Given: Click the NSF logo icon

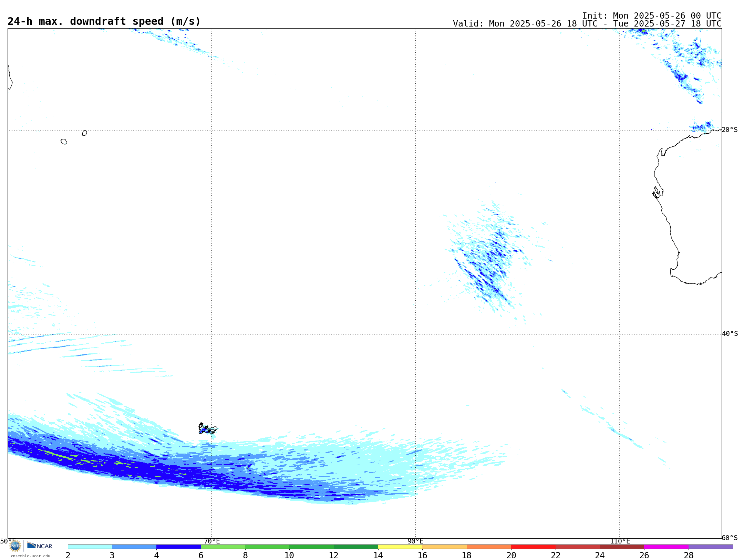Looking at the screenshot, I should tap(15, 546).
